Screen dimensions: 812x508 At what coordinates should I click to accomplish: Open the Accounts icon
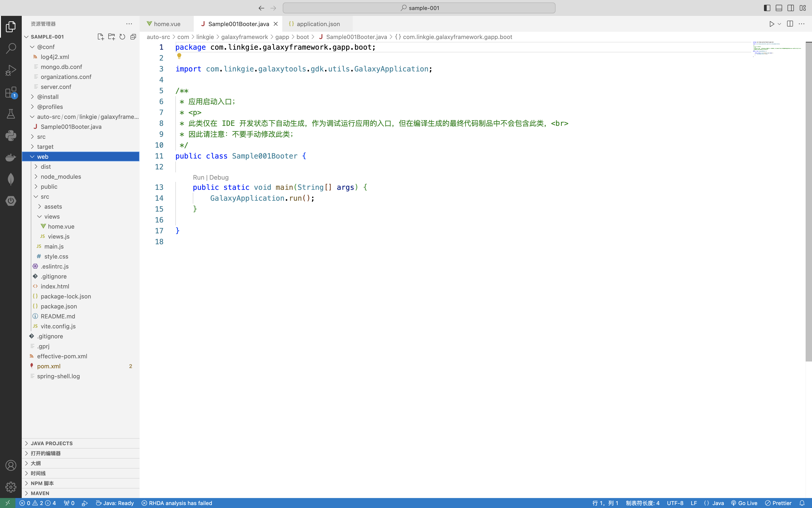pyautogui.click(x=11, y=465)
